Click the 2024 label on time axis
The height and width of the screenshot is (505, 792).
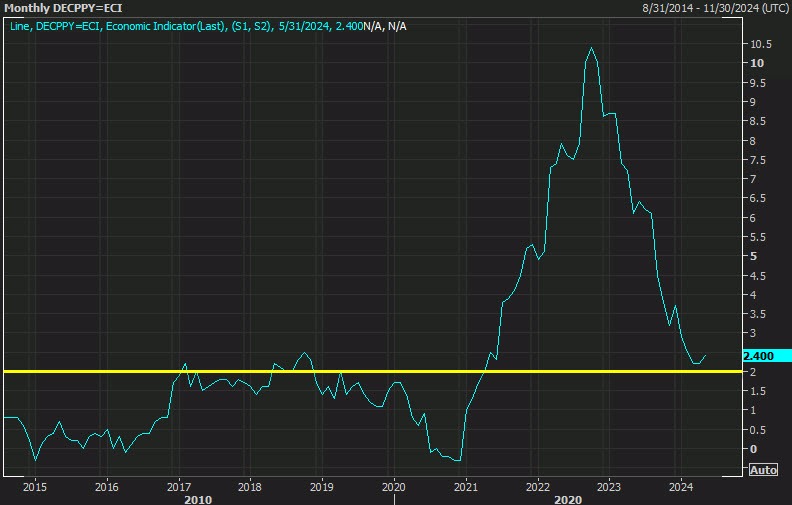coord(680,487)
